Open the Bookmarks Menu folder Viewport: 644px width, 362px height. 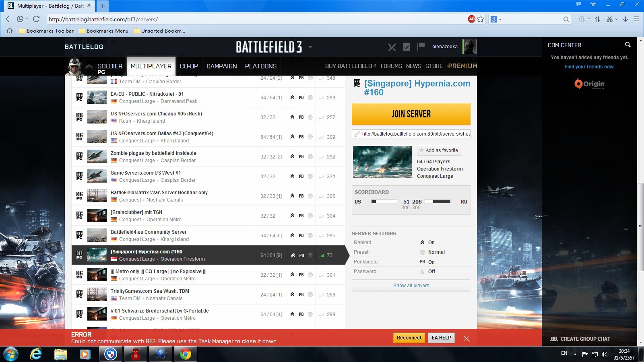click(103, 31)
